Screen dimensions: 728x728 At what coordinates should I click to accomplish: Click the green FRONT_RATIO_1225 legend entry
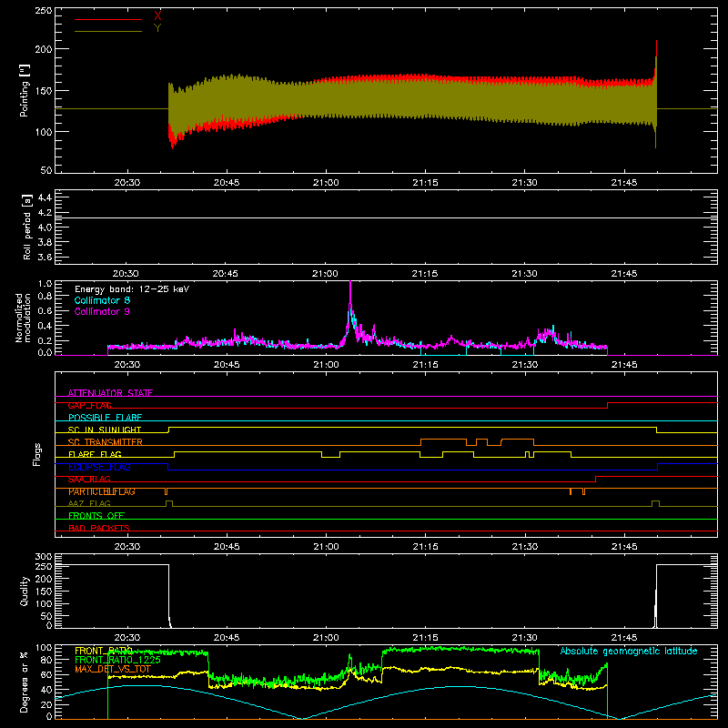pyautogui.click(x=117, y=660)
